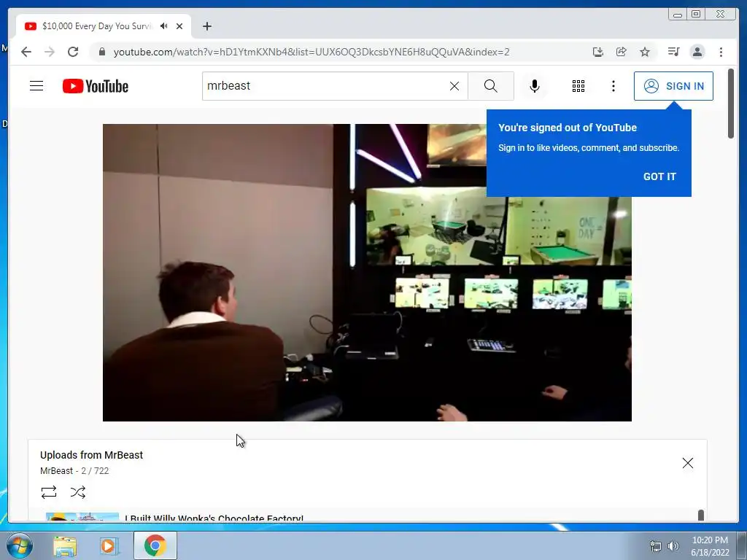Screen dimensions: 747x560
Task: Go to YouTube home via logo
Action: point(96,86)
